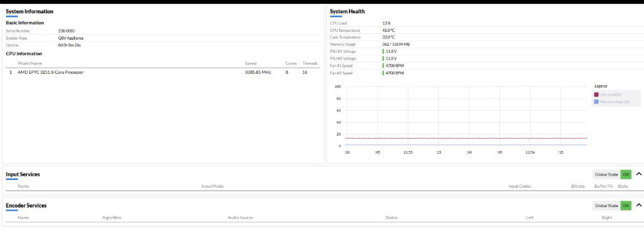This screenshot has height=239, width=644.
Task: Sort by the Model Name column header
Action: pos(30,63)
